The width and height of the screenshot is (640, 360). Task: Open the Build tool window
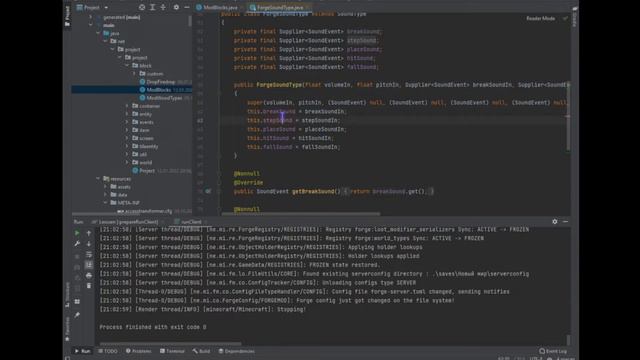[201, 351]
